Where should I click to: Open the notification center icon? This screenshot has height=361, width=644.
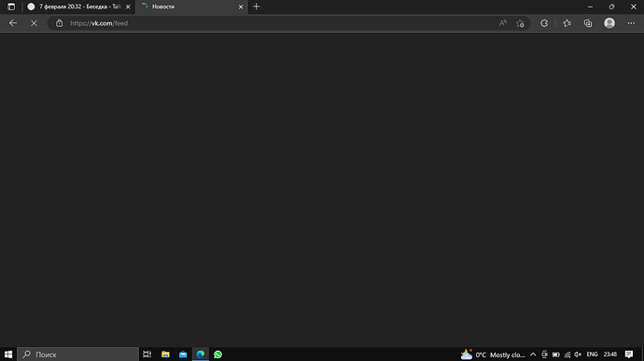[629, 354]
